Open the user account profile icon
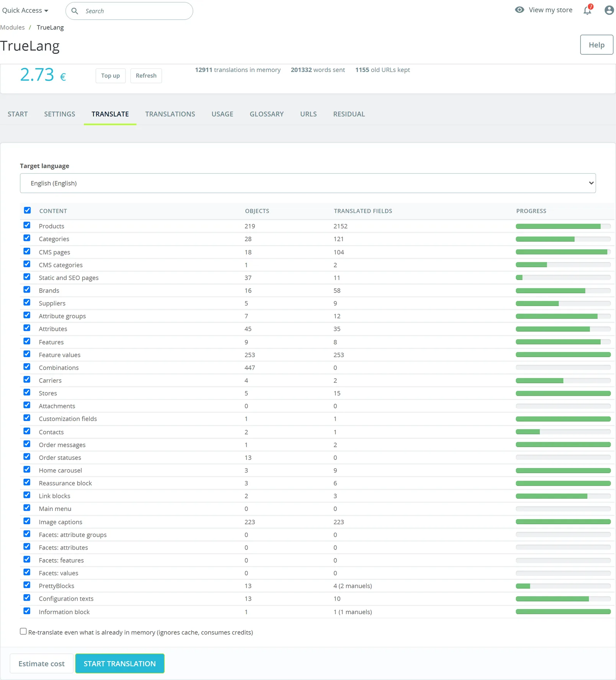Image resolution: width=616 pixels, height=680 pixels. pos(609,10)
